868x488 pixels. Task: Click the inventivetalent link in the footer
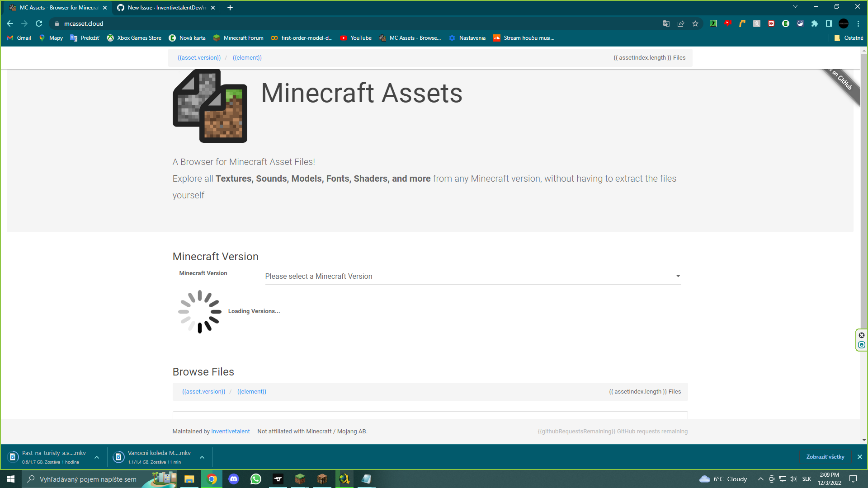(x=231, y=431)
